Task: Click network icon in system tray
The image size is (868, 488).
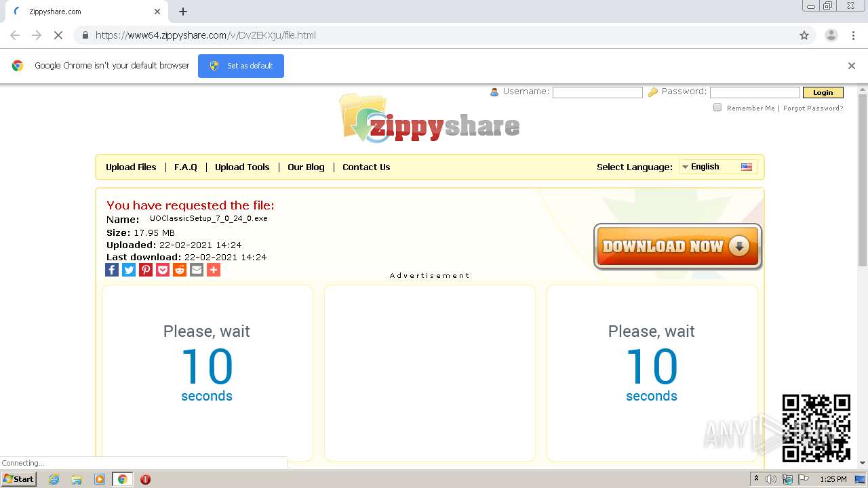Action: [787, 479]
